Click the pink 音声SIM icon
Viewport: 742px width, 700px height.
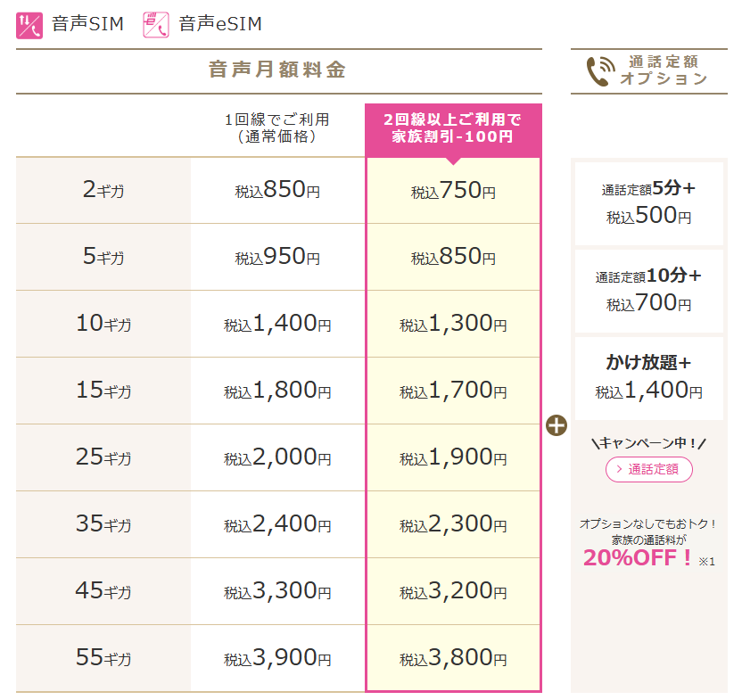(x=29, y=24)
